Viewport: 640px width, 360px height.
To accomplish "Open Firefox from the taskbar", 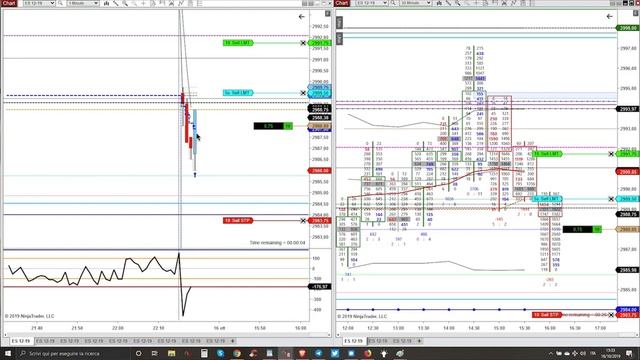I will (x=367, y=353).
